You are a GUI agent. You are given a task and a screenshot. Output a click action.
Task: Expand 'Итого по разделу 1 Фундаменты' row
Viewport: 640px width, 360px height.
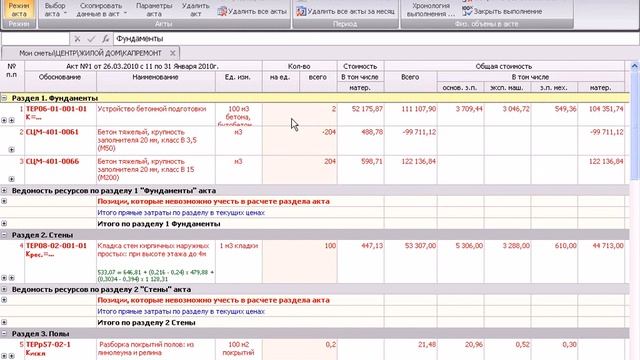pos(4,224)
